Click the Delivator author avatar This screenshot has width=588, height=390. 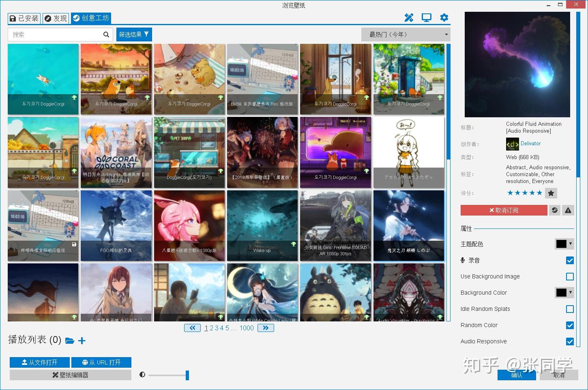point(512,144)
